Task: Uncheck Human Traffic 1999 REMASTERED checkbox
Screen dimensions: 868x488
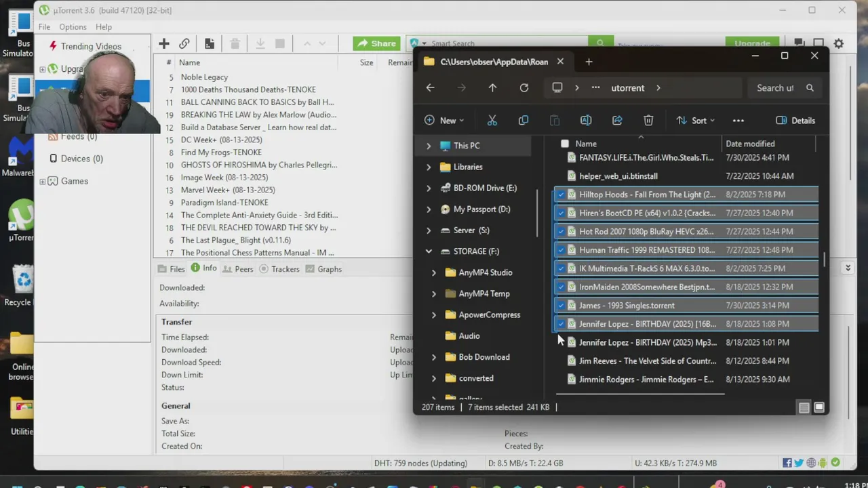Action: pyautogui.click(x=561, y=250)
